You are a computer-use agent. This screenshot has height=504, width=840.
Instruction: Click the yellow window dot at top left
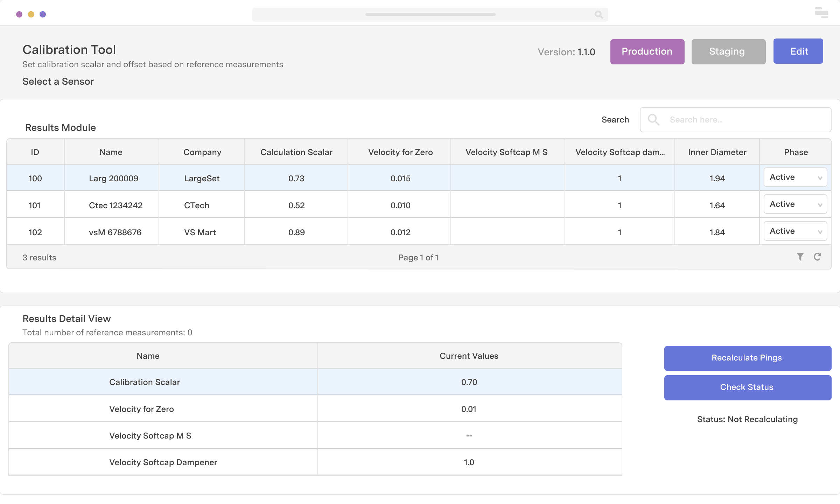click(31, 14)
